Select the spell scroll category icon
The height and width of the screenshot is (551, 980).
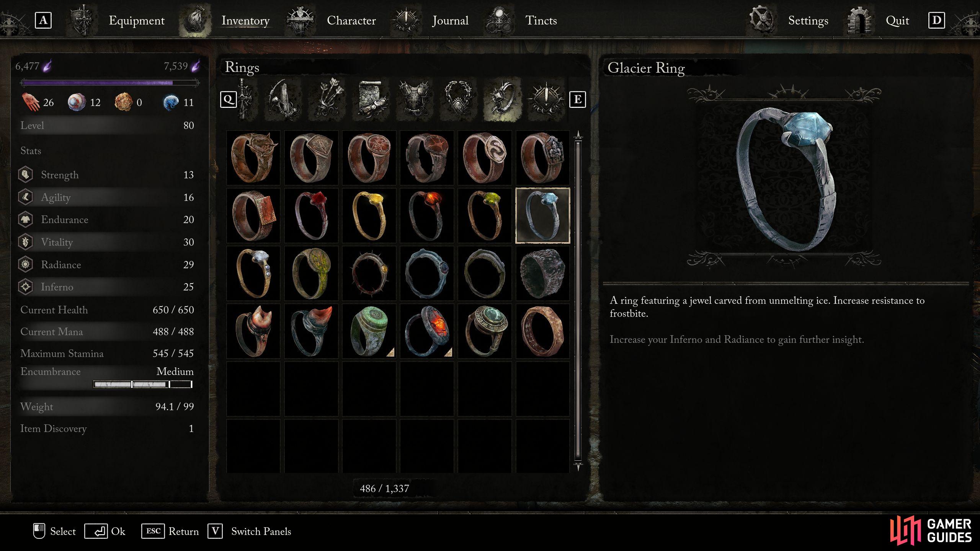pyautogui.click(x=371, y=99)
